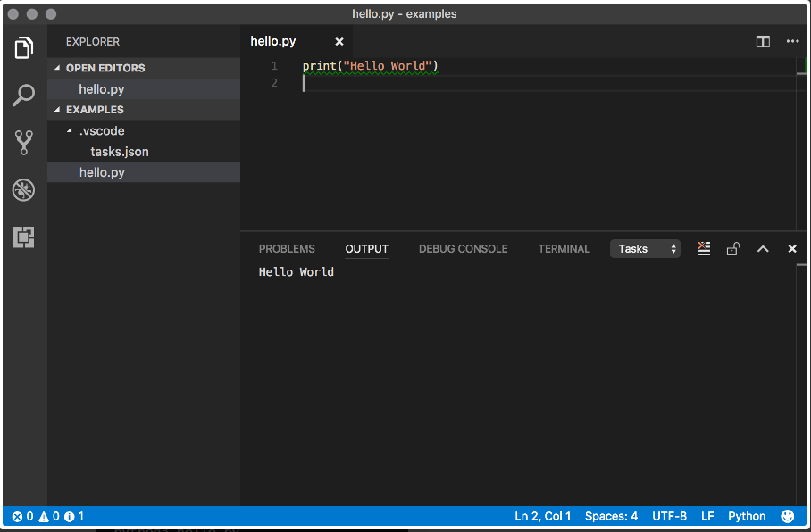Toggle split editor layout
Screen dimensions: 811x532
click(762, 41)
